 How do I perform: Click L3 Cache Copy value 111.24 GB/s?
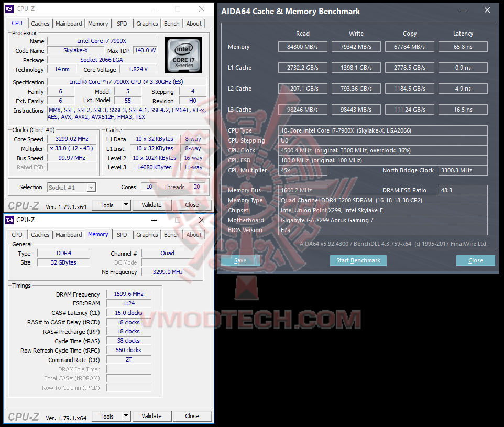pyautogui.click(x=410, y=110)
